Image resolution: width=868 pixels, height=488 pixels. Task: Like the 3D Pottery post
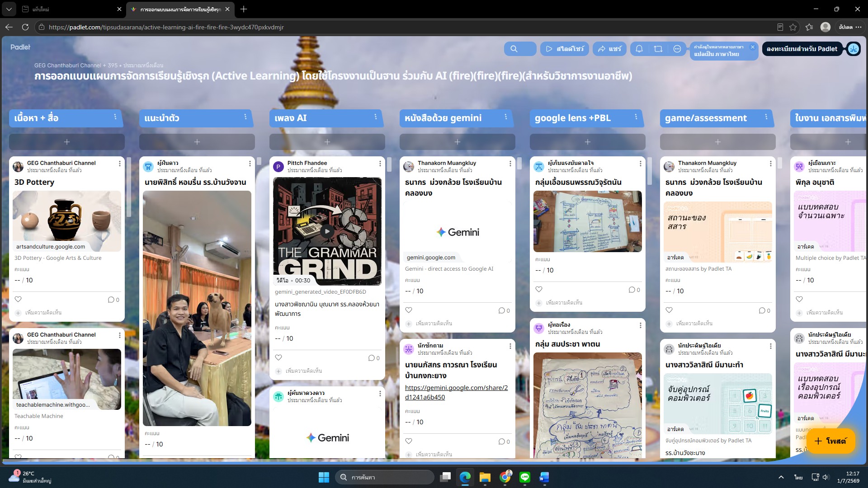click(x=18, y=299)
